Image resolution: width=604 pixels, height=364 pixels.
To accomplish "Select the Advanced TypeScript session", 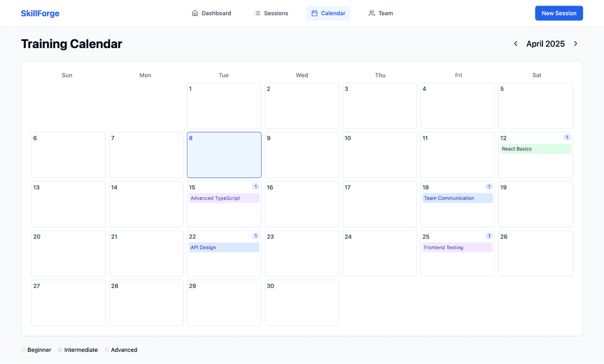I will (x=224, y=198).
